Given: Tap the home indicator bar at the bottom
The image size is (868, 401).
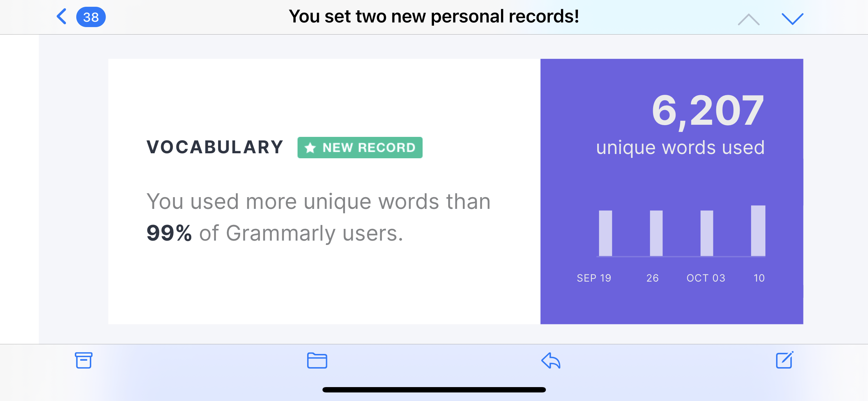Looking at the screenshot, I should coord(434,390).
